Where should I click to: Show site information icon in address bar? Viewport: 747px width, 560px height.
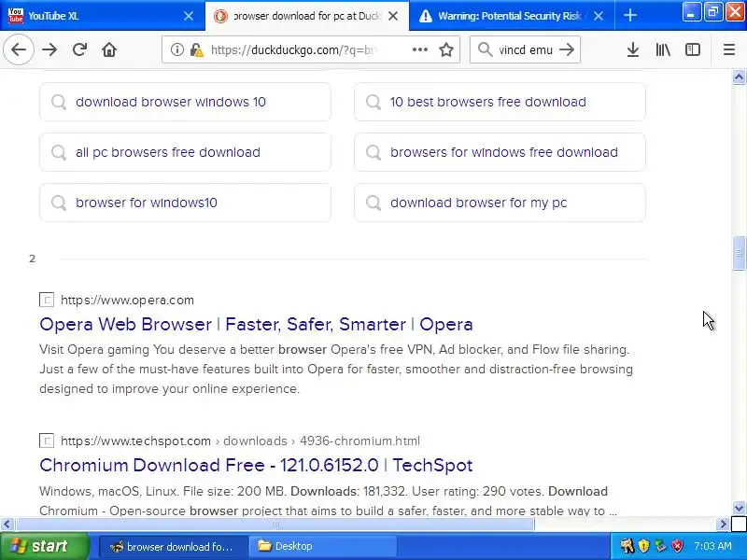(176, 49)
